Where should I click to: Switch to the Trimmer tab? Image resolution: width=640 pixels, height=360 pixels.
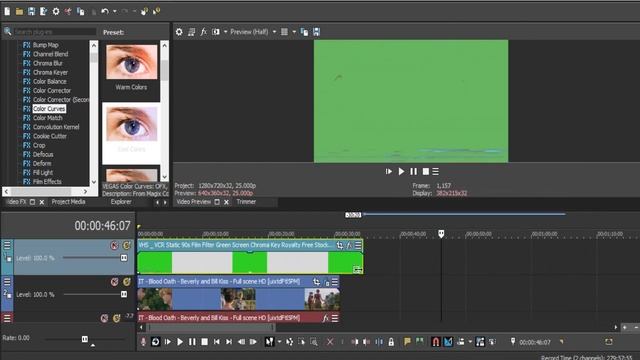tap(246, 202)
